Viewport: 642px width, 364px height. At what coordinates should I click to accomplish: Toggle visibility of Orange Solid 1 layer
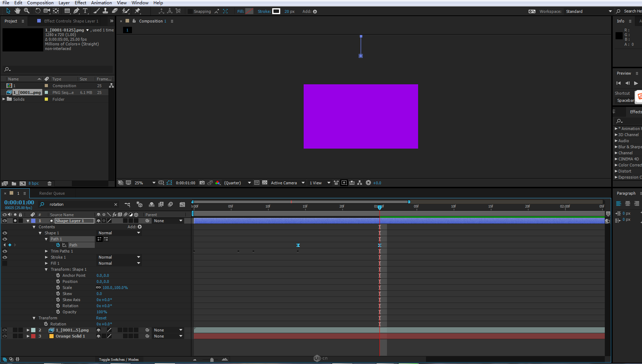(5, 336)
